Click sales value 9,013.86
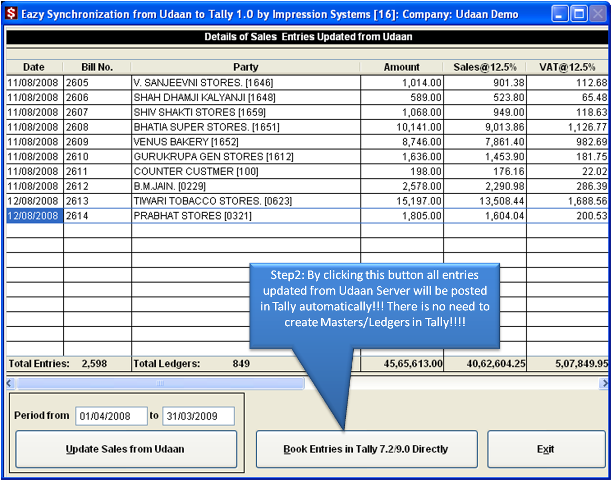 tap(485, 127)
